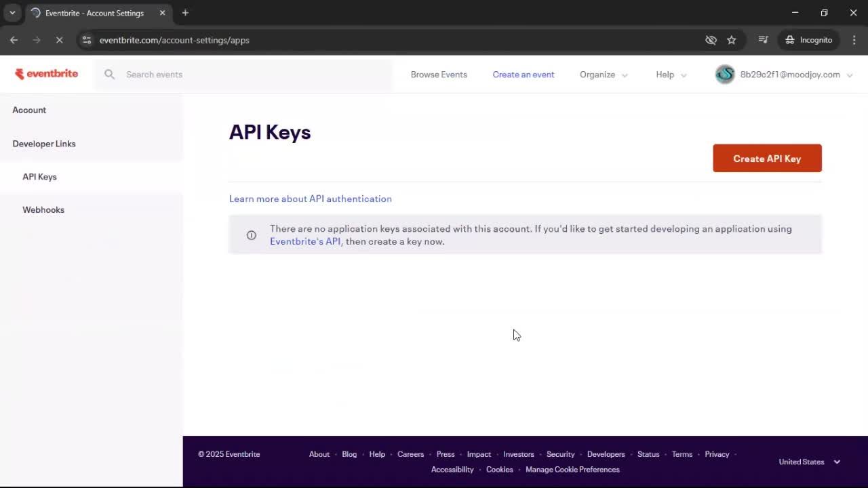Click Create an event link
The width and height of the screenshot is (868, 488).
524,75
